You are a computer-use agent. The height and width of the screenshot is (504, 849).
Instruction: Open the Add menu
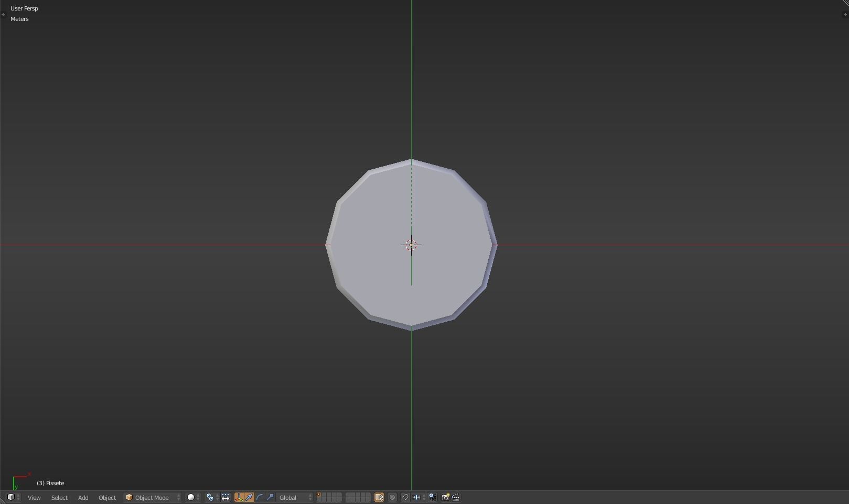[83, 498]
